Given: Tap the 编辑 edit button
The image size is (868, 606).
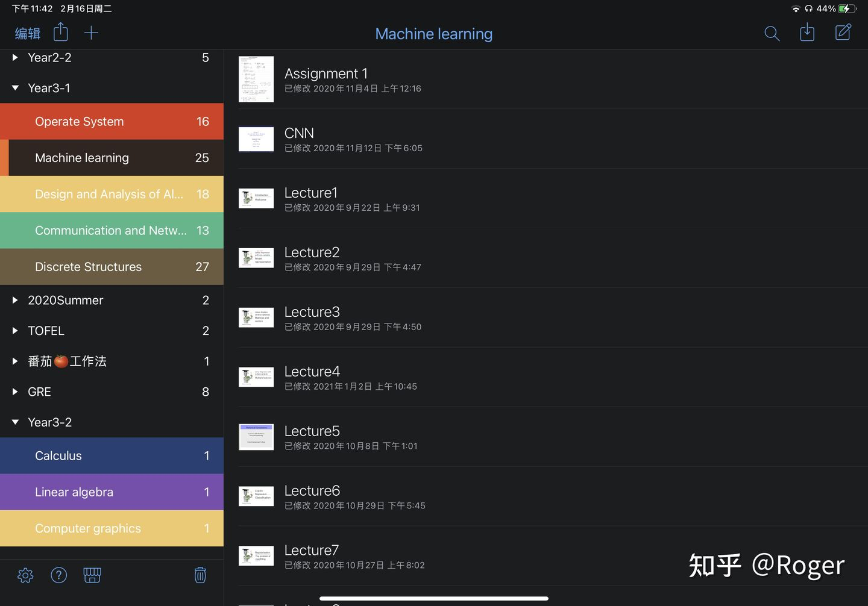Looking at the screenshot, I should (x=28, y=33).
